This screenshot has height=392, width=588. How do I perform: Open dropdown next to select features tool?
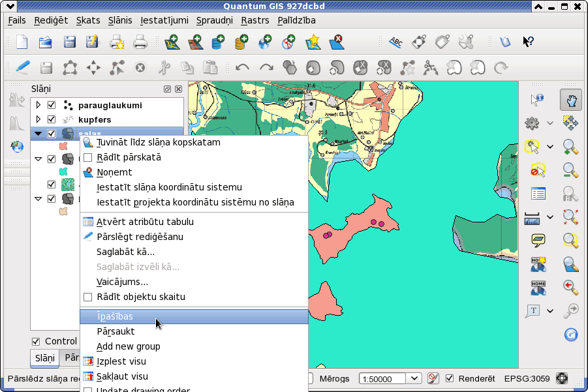[549, 147]
